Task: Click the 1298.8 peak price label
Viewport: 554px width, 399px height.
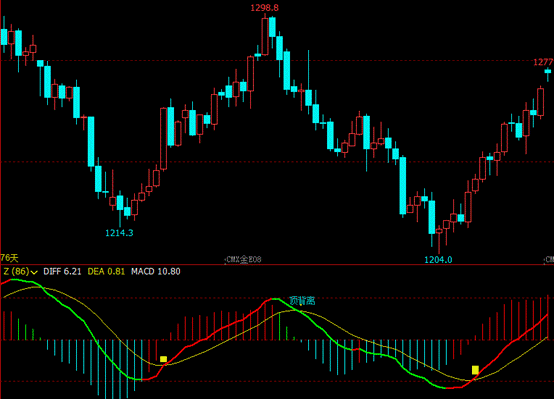Action: pos(264,8)
